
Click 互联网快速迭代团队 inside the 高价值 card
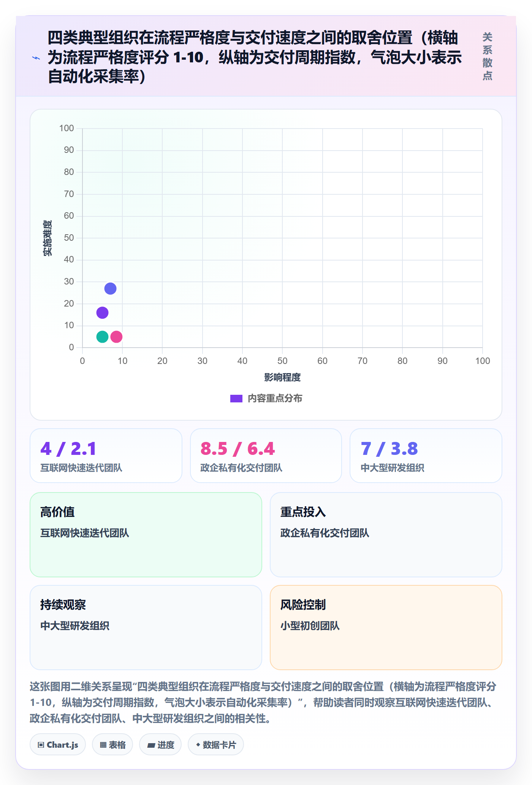pos(85,533)
